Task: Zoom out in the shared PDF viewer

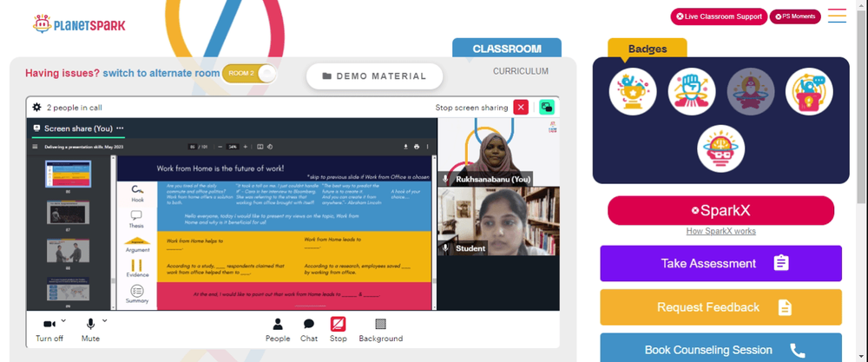Action: pyautogui.click(x=220, y=147)
